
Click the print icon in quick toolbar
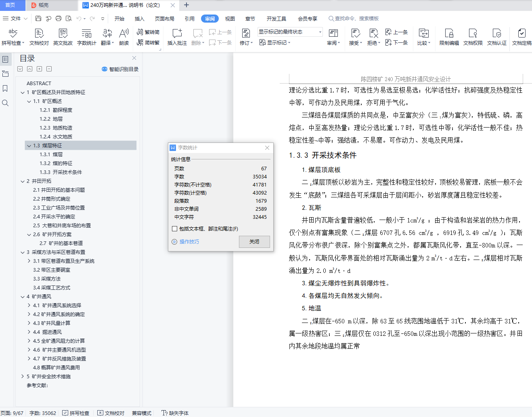(x=59, y=19)
